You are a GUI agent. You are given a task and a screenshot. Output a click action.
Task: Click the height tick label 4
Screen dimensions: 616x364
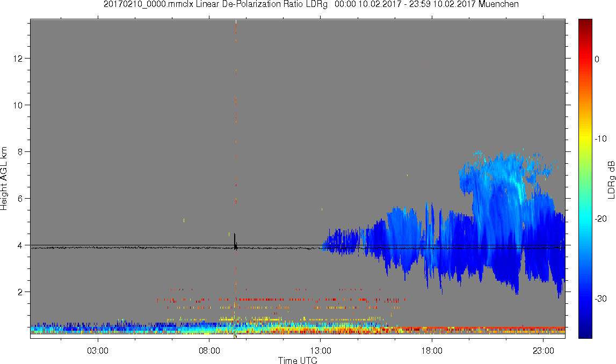click(20, 245)
